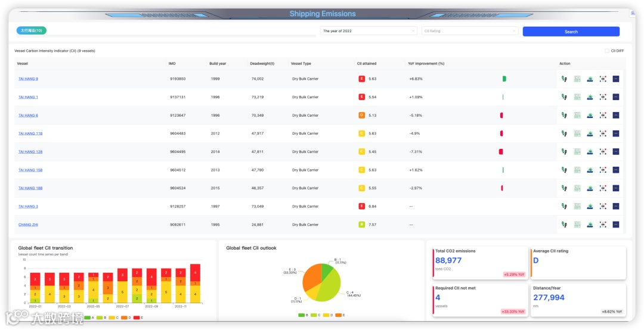Click green B rating badge for CHANG ZHI

click(362, 225)
